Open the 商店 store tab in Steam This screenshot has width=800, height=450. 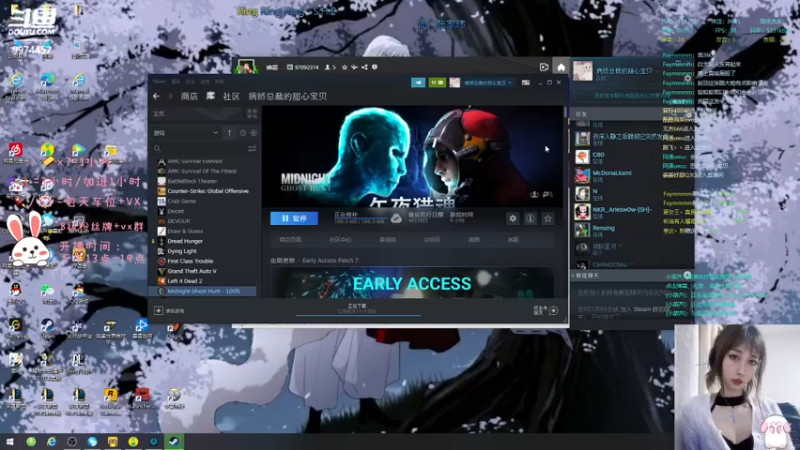[x=189, y=96]
